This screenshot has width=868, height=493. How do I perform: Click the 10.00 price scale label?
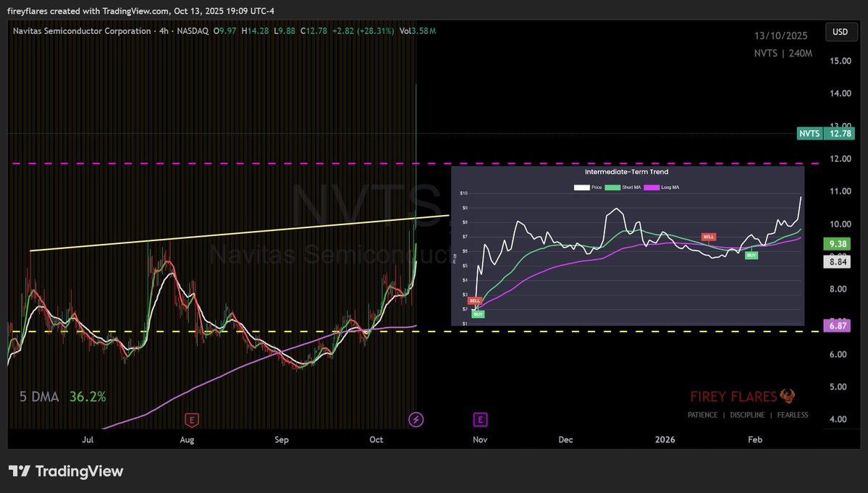tap(840, 224)
